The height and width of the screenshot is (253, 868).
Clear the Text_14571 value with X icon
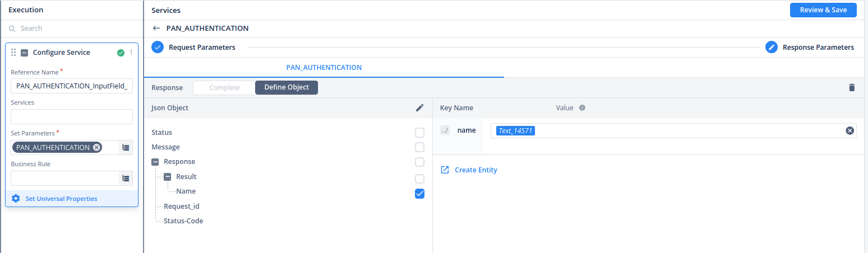849,130
